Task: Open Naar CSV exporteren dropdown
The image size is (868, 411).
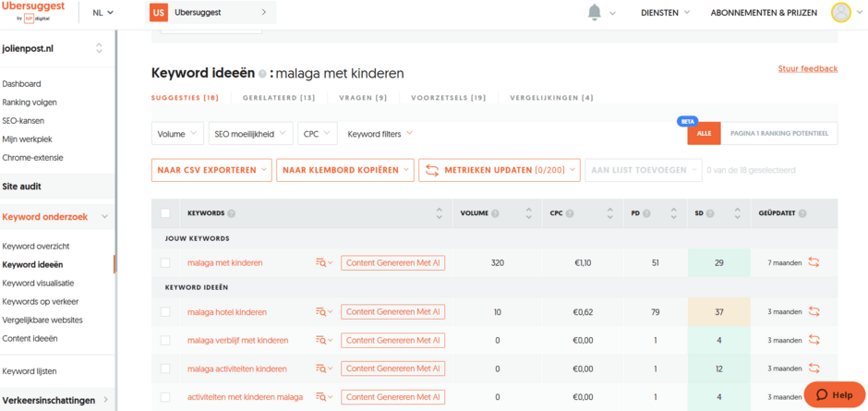Action: point(211,170)
